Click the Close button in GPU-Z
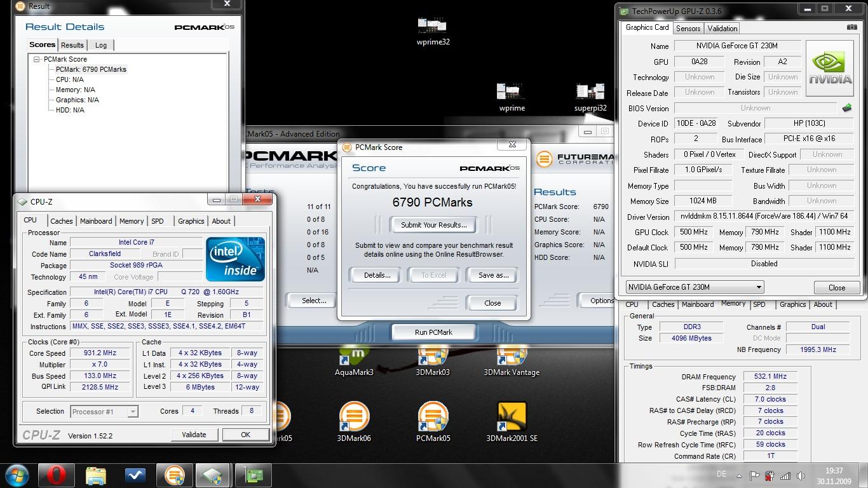Screen dimensions: 868x488 [x=837, y=287]
